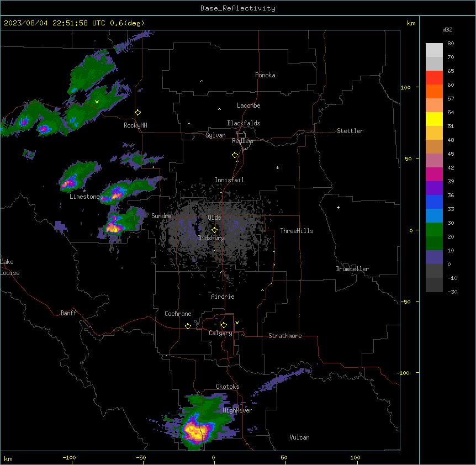Click the yellow v marker east of Calgary
Screen dimensions: 476x465
(x=237, y=323)
